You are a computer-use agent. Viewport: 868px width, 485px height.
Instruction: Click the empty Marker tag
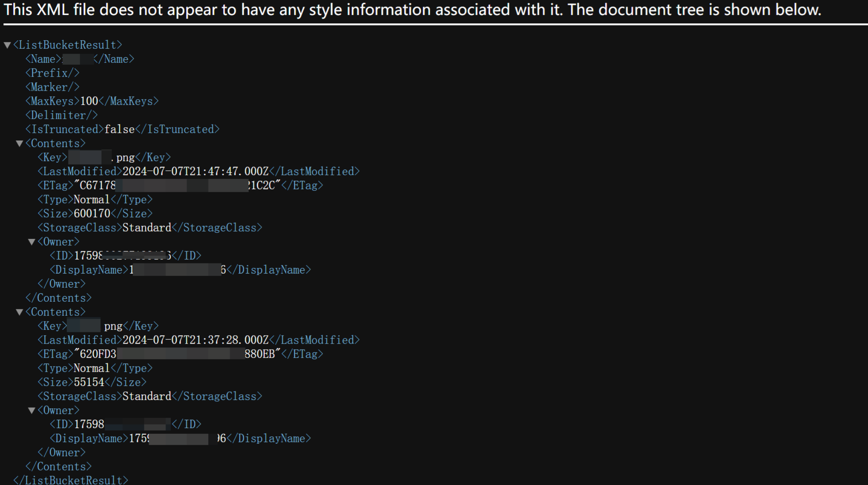52,87
